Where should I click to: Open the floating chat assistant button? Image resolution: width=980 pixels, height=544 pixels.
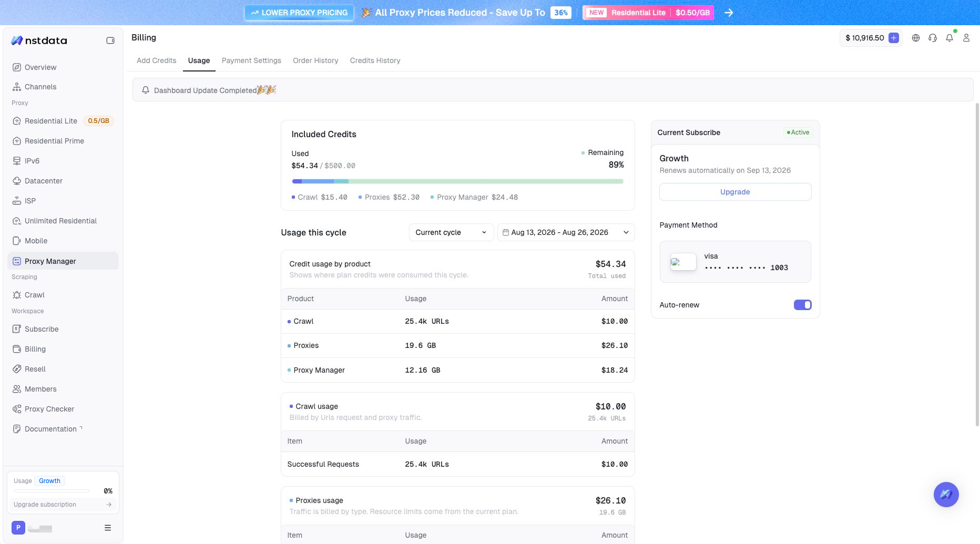pyautogui.click(x=946, y=495)
